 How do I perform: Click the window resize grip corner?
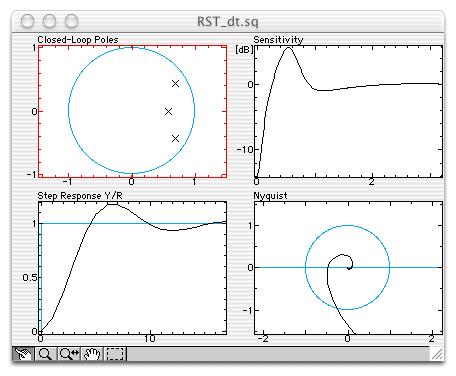[437, 354]
